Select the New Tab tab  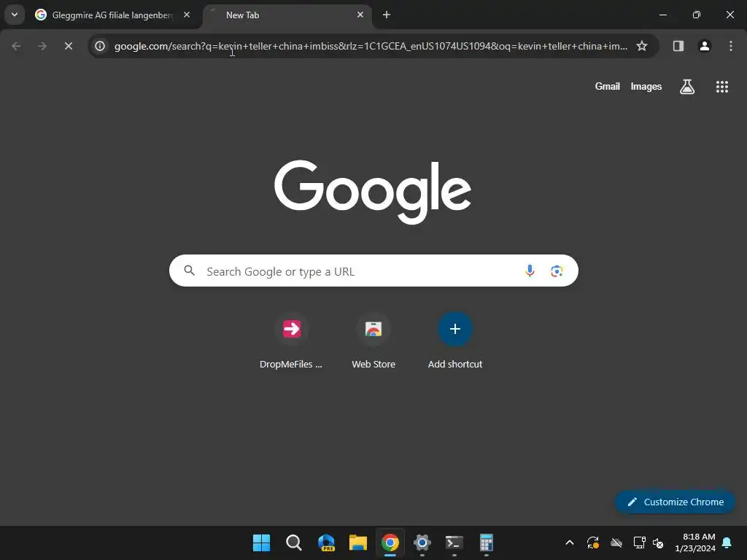pyautogui.click(x=287, y=15)
